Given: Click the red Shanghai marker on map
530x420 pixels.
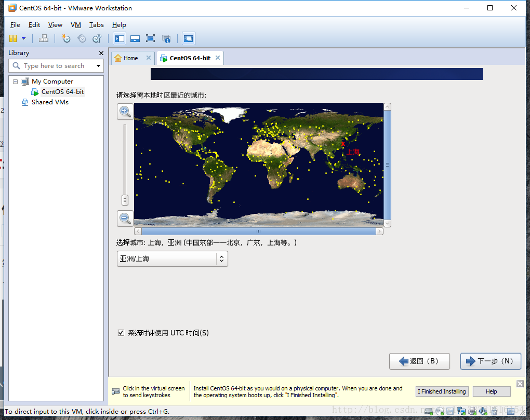Looking at the screenshot, I should [x=343, y=144].
